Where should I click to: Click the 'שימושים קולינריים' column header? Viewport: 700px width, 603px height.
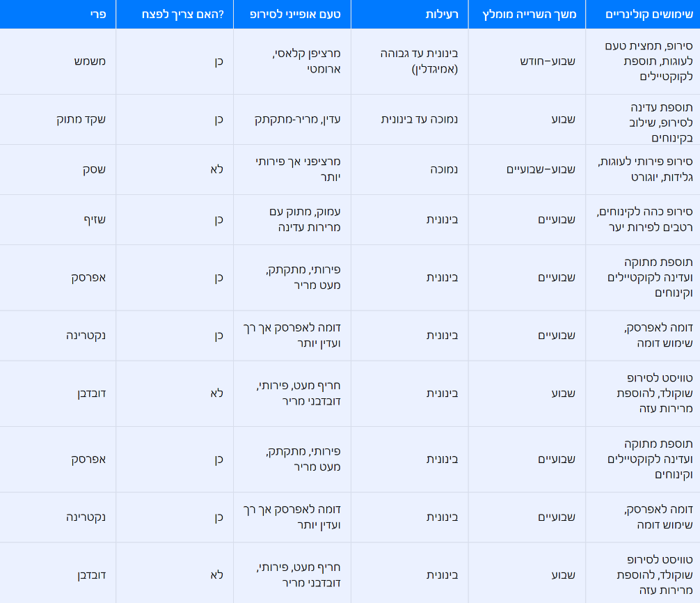tap(643, 15)
